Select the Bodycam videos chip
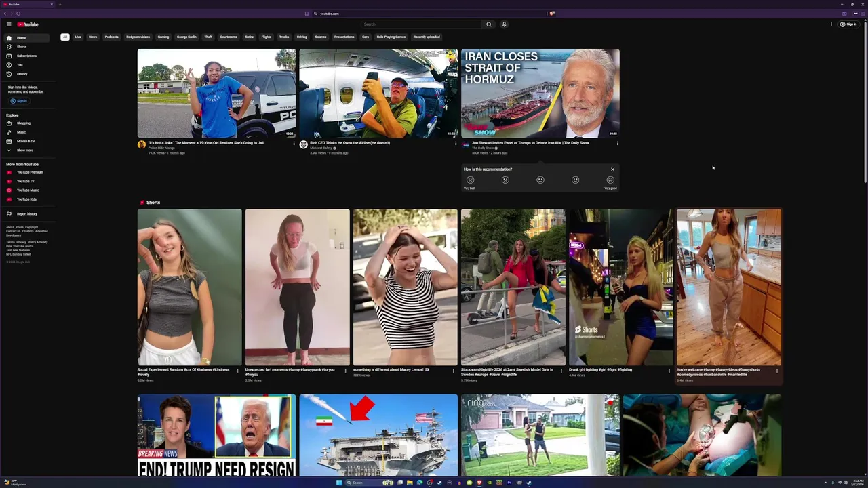Screen dimensions: 868x488 (x=138, y=37)
